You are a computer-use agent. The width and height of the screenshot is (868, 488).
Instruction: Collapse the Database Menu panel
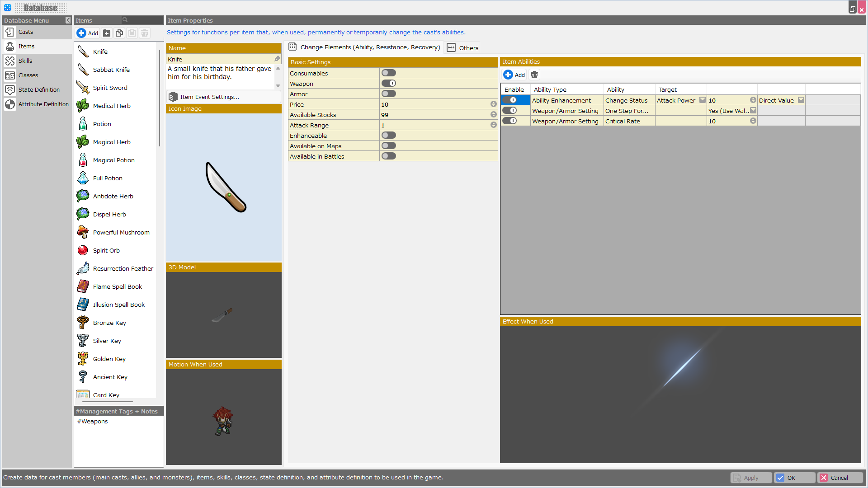pyautogui.click(x=68, y=20)
